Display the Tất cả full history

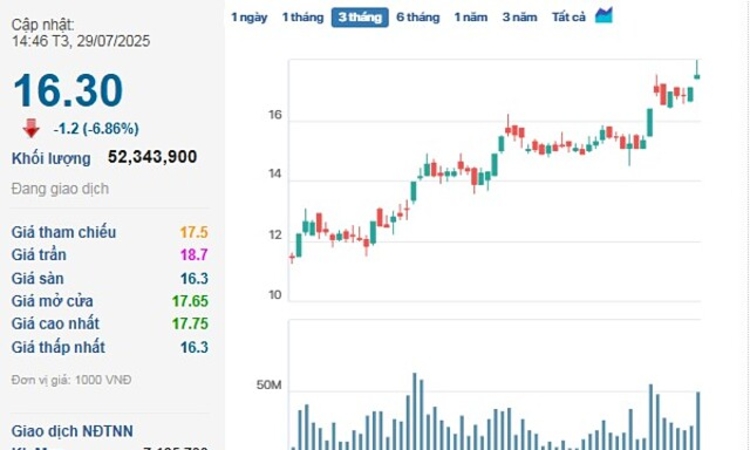tap(569, 17)
